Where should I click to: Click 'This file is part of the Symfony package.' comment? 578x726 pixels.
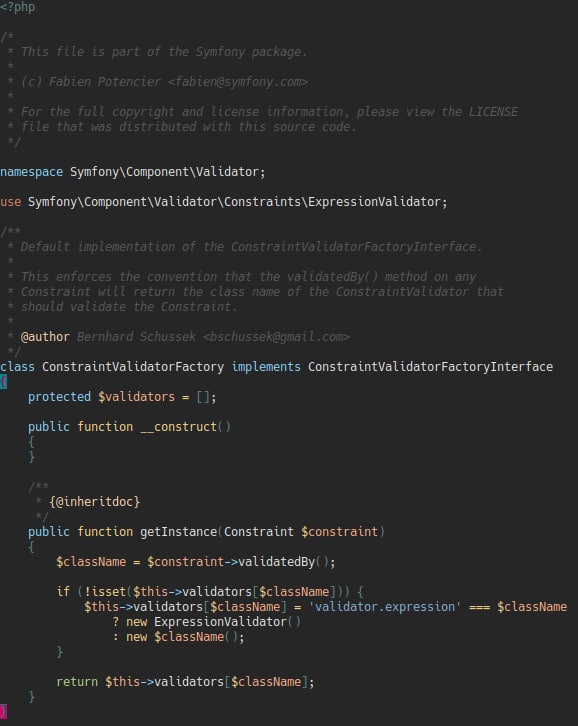pos(164,51)
